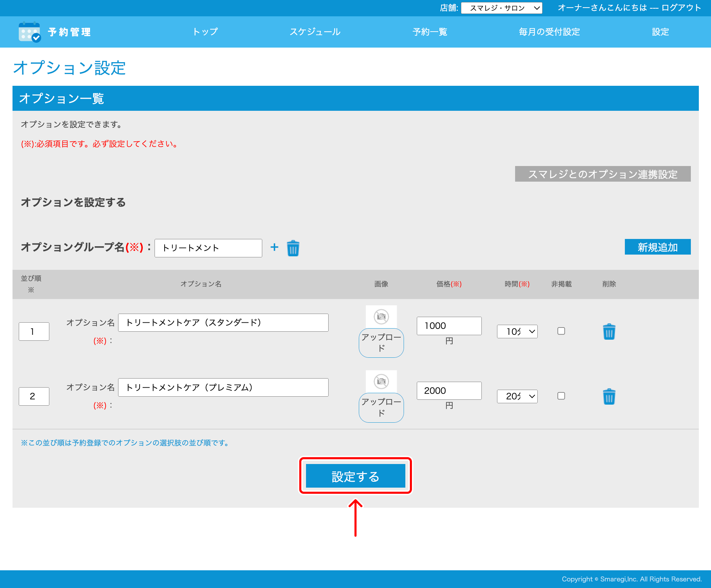711x588 pixels.
Task: Enable 非掲載 for トリートメントケア（プレミアム）
Action: (x=561, y=396)
